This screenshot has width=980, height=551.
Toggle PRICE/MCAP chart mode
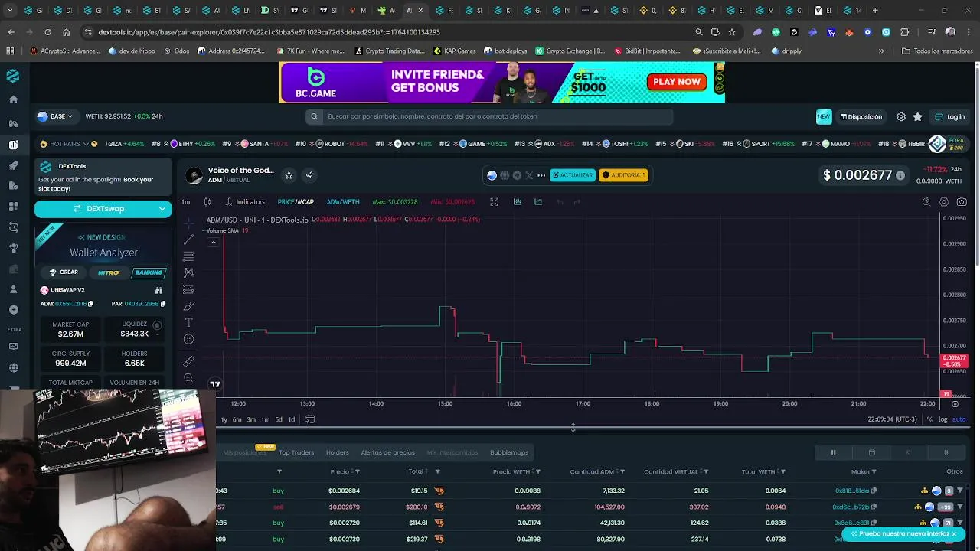296,202
